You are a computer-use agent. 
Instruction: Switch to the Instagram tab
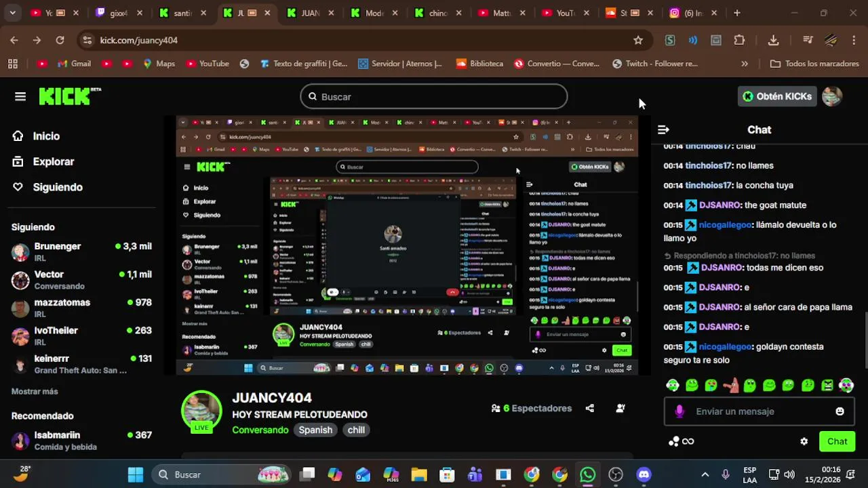point(694,13)
